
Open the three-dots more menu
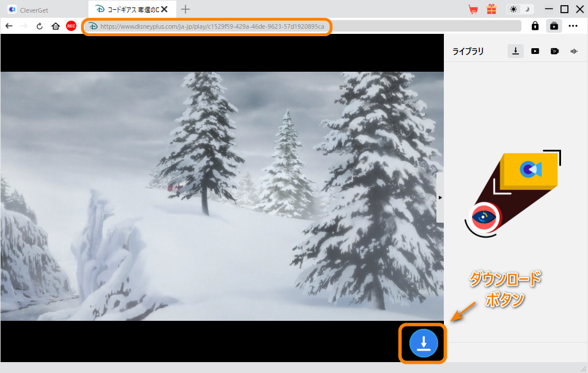click(x=573, y=26)
